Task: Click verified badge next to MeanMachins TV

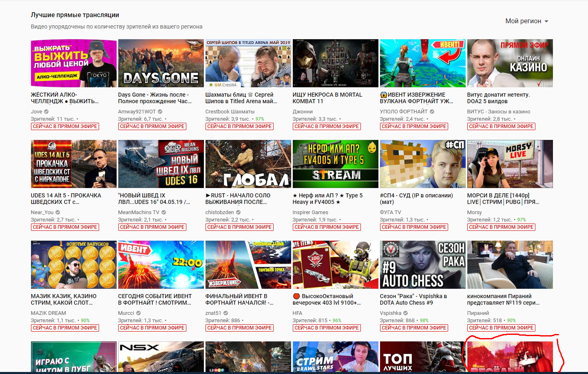Action: [x=164, y=212]
